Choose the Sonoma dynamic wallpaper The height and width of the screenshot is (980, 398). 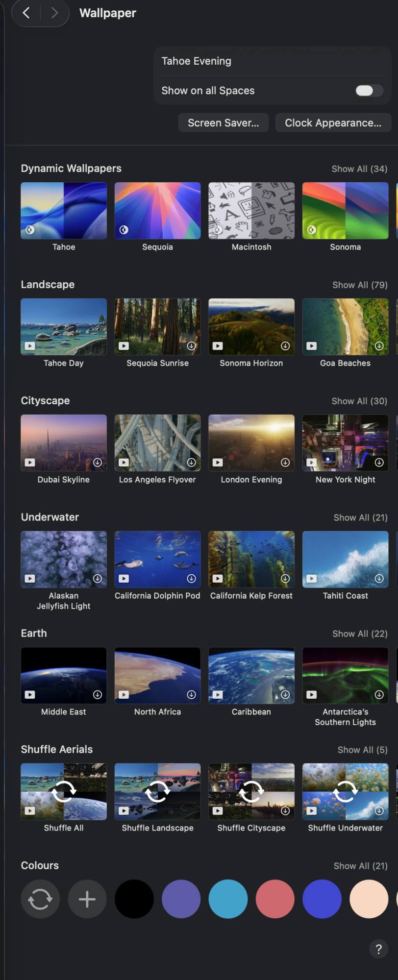[346, 211]
